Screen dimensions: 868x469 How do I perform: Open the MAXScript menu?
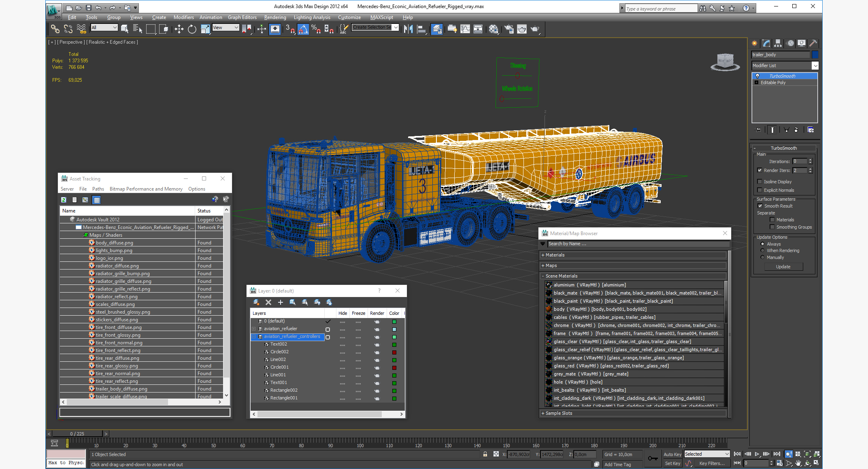[381, 17]
